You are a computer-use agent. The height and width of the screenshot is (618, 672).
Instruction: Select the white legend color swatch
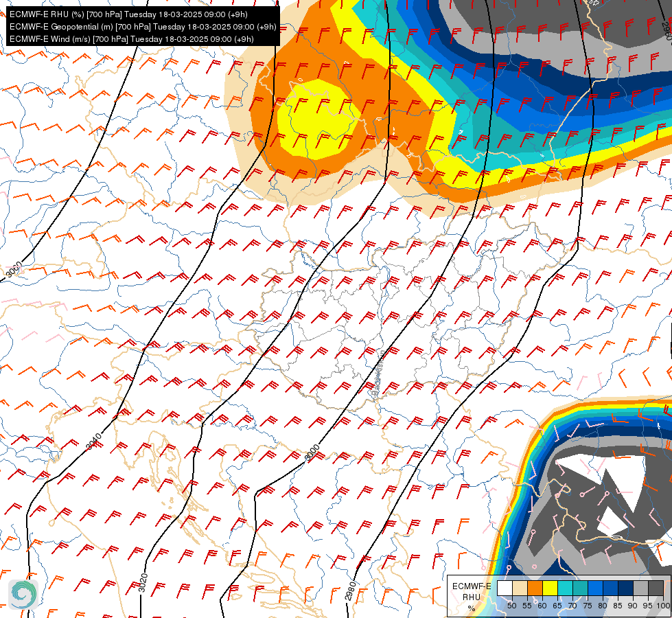click(505, 588)
